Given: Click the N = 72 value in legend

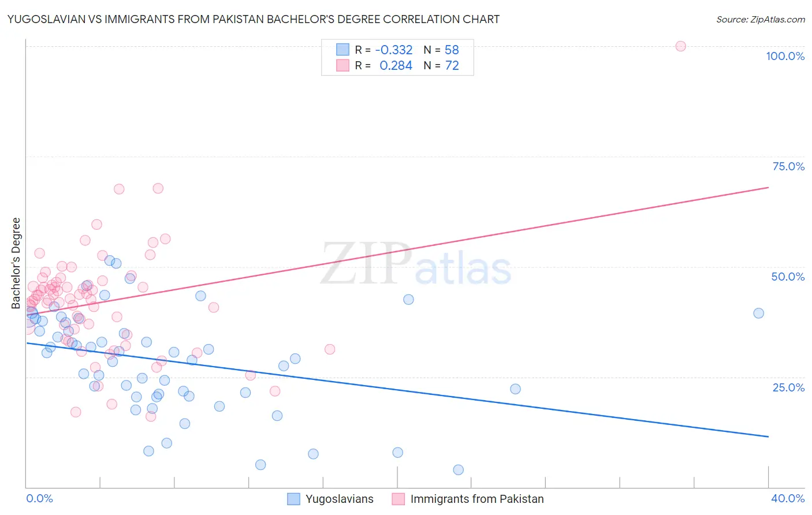Looking at the screenshot, I should 441,65.
